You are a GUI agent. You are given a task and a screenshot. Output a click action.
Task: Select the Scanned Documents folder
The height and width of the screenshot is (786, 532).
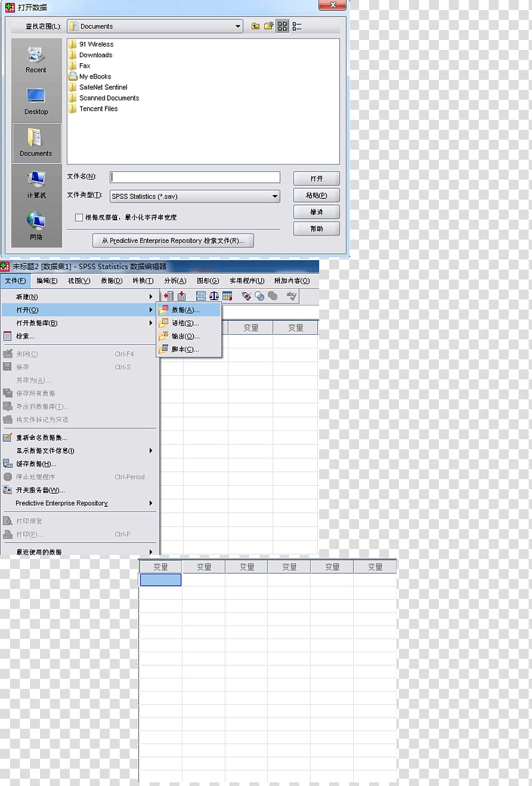(x=104, y=98)
